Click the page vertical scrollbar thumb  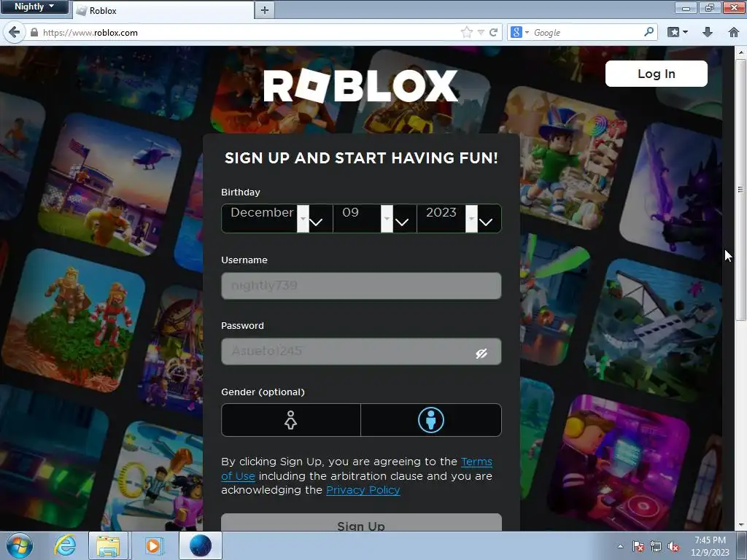pyautogui.click(x=740, y=190)
